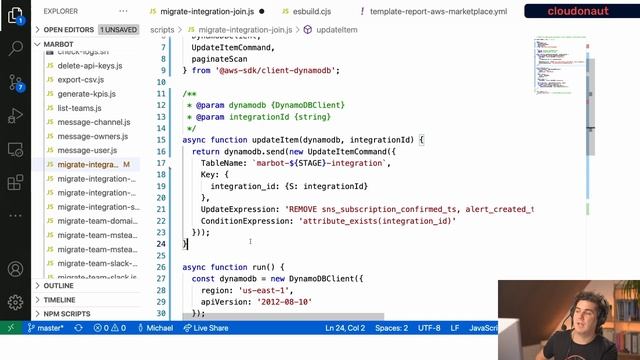Open message-channel.js file

coord(94,122)
